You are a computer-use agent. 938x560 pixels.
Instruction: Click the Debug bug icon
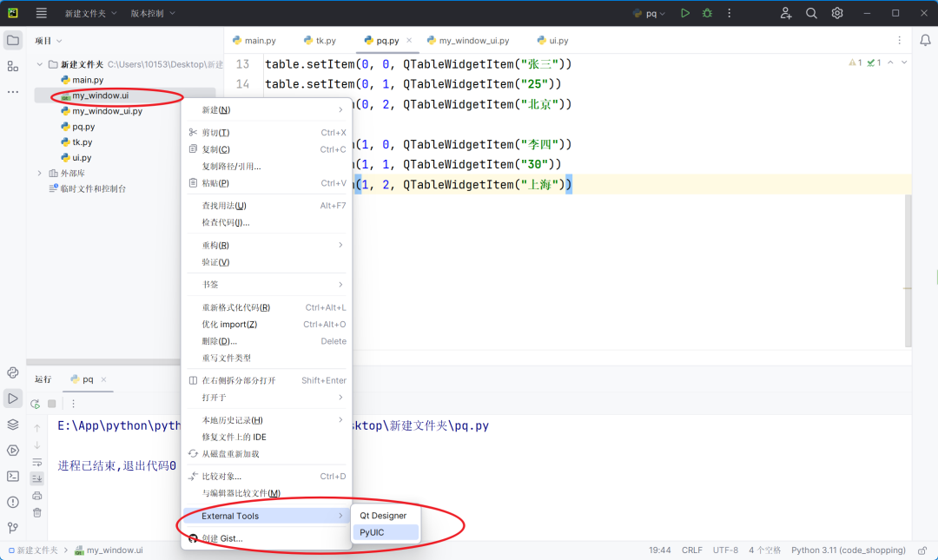pos(707,12)
